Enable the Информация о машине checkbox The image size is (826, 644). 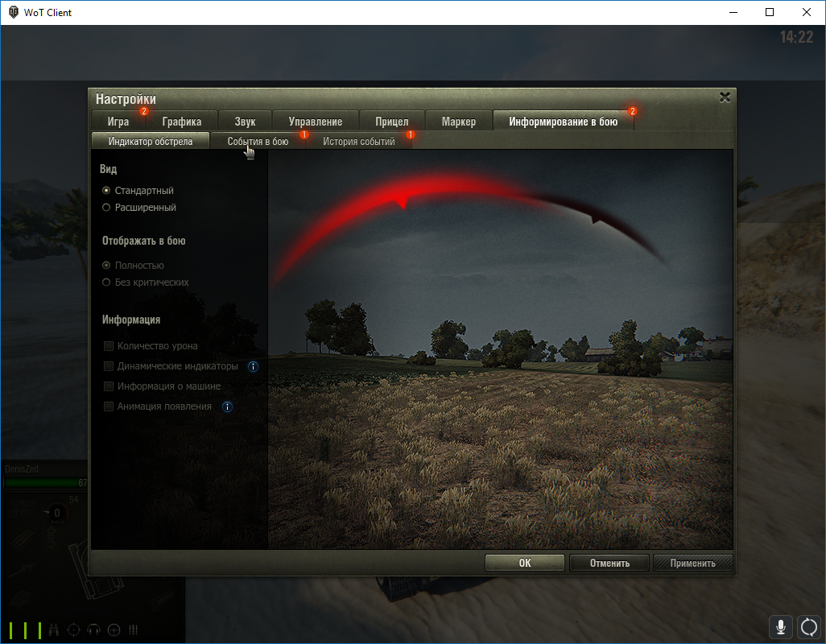[109, 386]
